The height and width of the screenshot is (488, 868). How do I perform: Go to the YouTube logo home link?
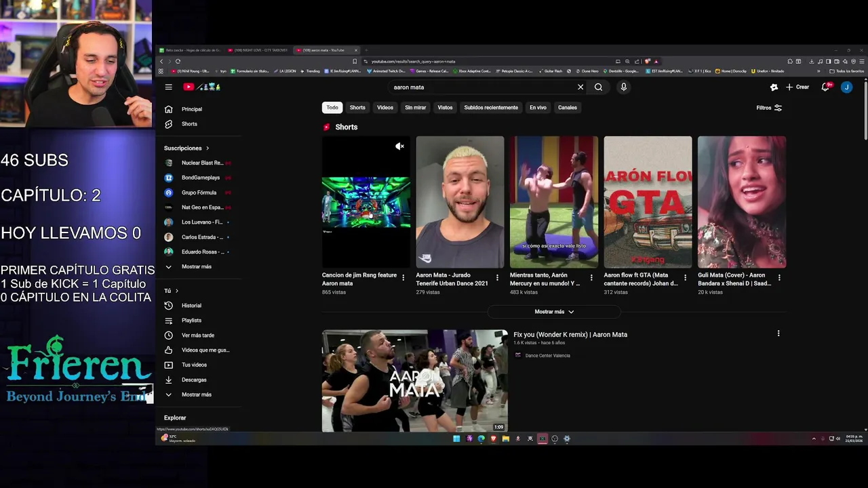point(201,87)
